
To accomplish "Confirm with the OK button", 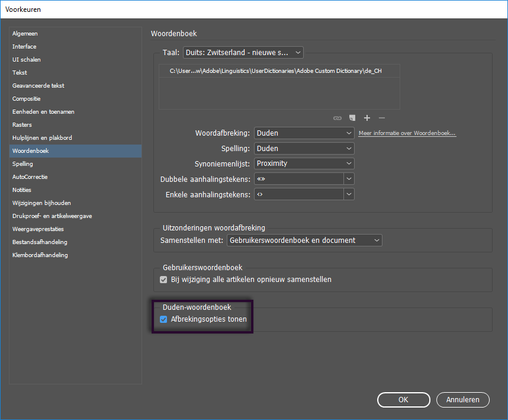I will point(403,400).
